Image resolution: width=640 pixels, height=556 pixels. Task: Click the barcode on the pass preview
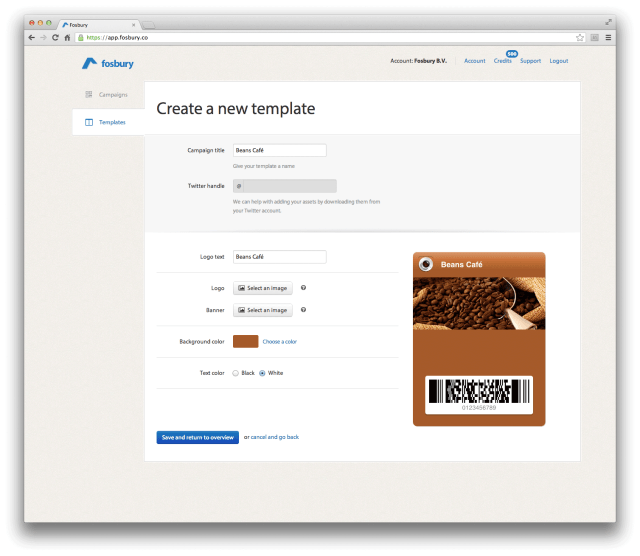pyautogui.click(x=479, y=391)
